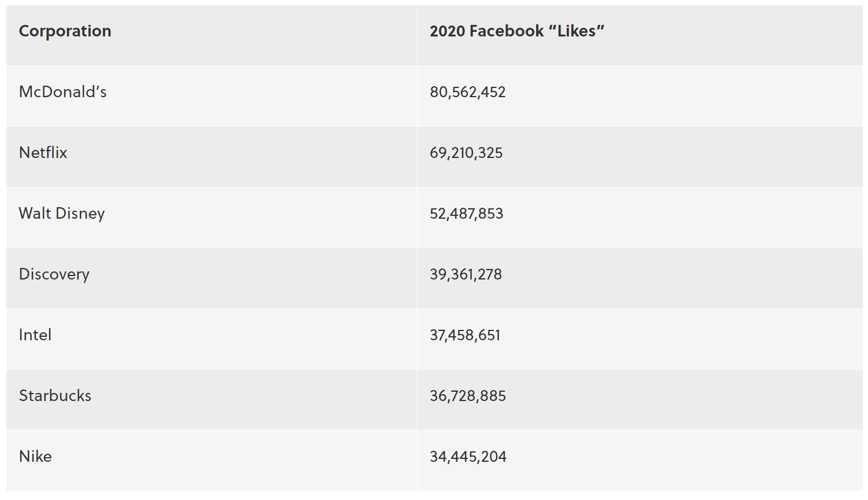The width and height of the screenshot is (868, 500).
Task: Click the year 2020 in the header
Action: [447, 31]
